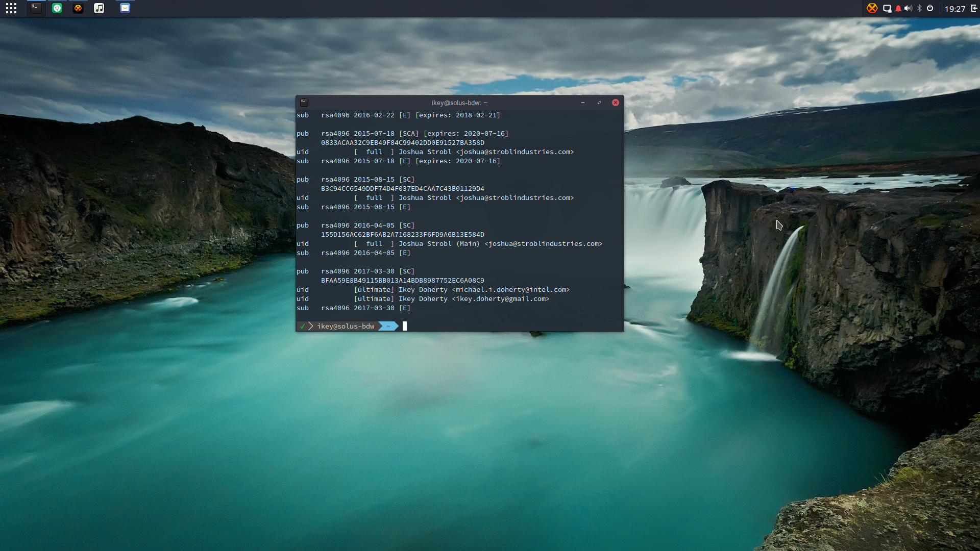Image resolution: width=980 pixels, height=551 pixels.
Task: Click 'pub rsa4096 2016-04-05 [SC]' line
Action: tap(355, 226)
